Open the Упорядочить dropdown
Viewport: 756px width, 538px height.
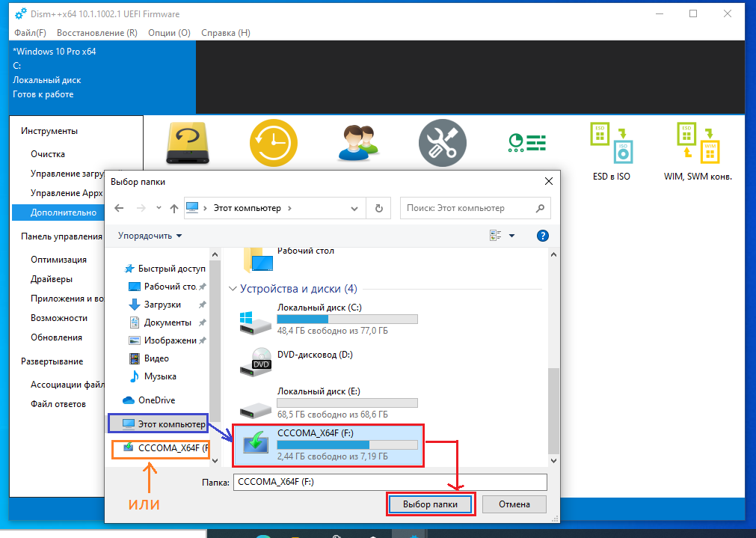coord(150,236)
